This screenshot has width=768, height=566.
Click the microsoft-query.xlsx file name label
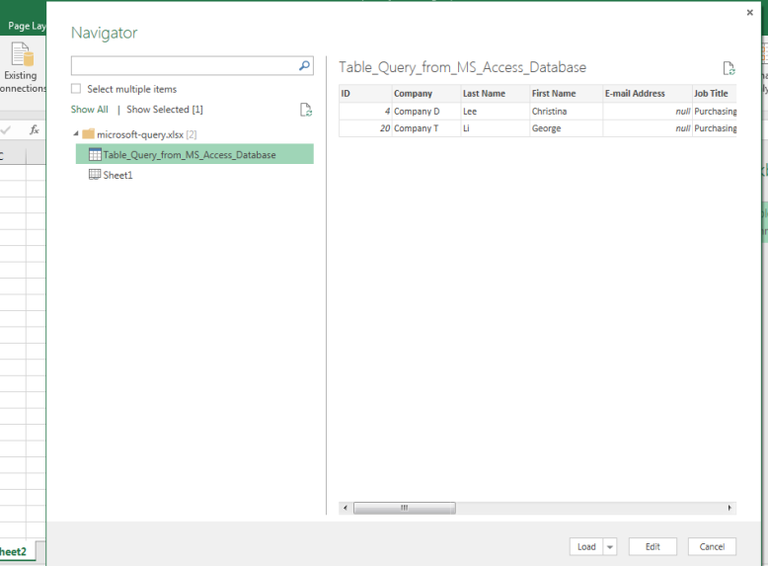pos(140,134)
